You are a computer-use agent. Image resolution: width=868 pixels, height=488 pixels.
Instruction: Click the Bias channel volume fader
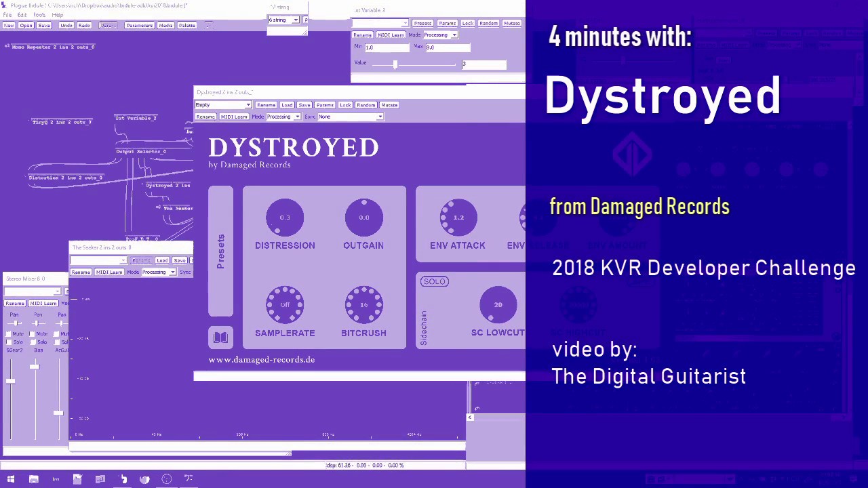coord(34,367)
